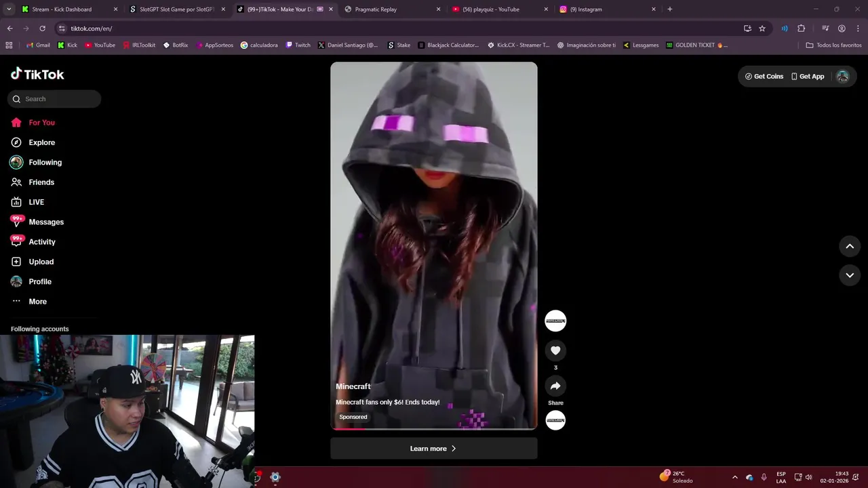Open the LIVE section
This screenshot has height=488, width=868.
coord(36,202)
